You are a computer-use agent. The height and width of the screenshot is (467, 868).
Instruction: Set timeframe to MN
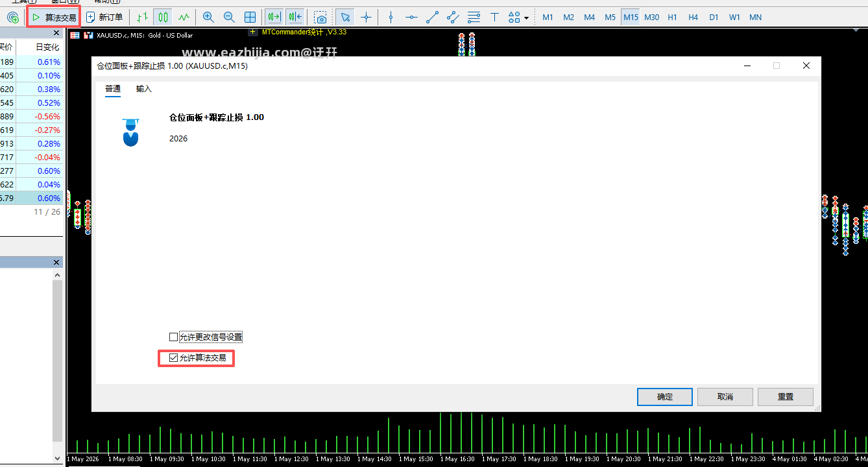(x=755, y=18)
